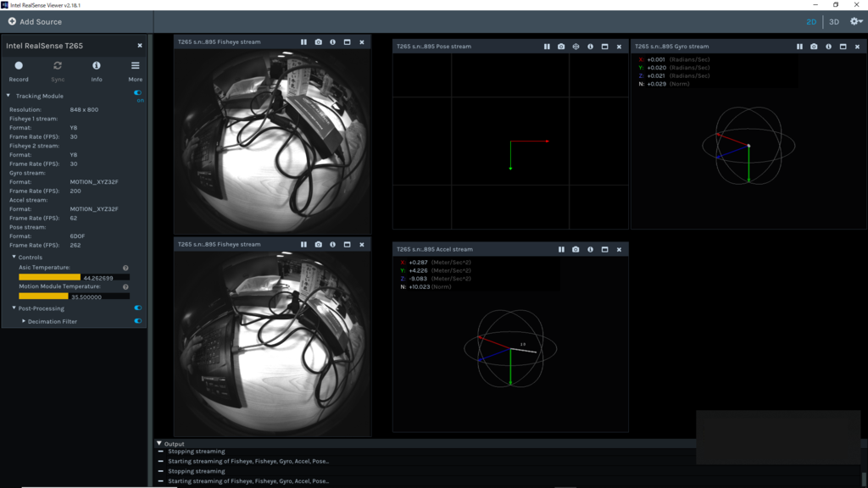This screenshot has height=488, width=868.
Task: Start recording with the Record button
Action: [x=19, y=71]
